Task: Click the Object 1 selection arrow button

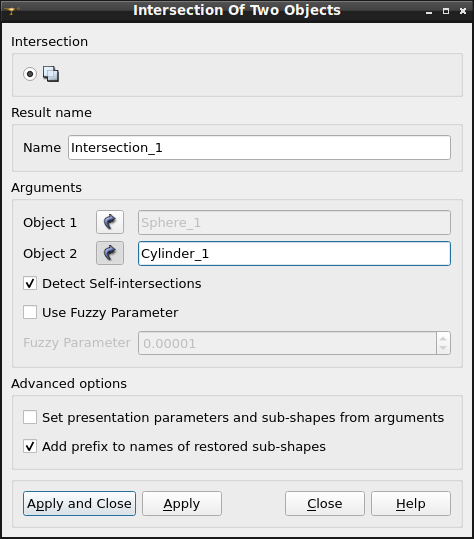Action: point(110,222)
